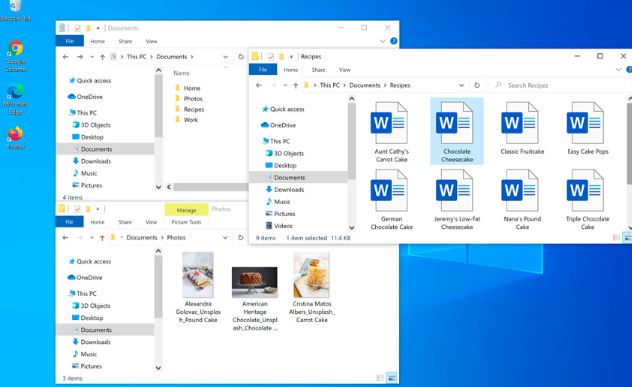Select Nana's Pound Cake document

pos(522,200)
